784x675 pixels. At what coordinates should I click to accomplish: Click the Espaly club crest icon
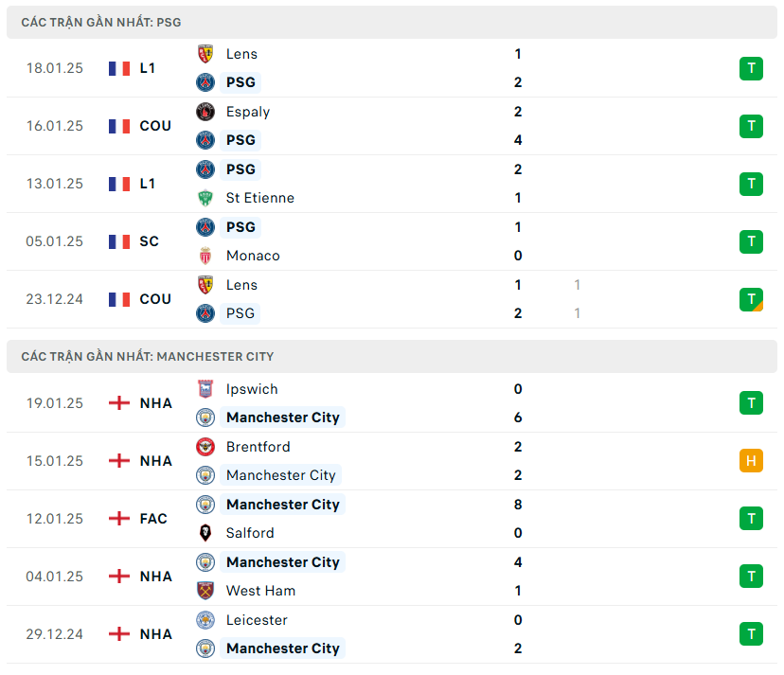pos(205,112)
